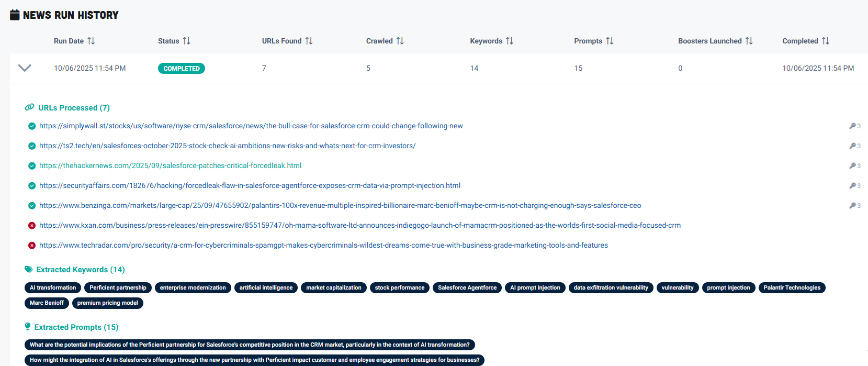This screenshot has height=366, width=868.
Task: Sort by Completed column arrows
Action: point(826,41)
